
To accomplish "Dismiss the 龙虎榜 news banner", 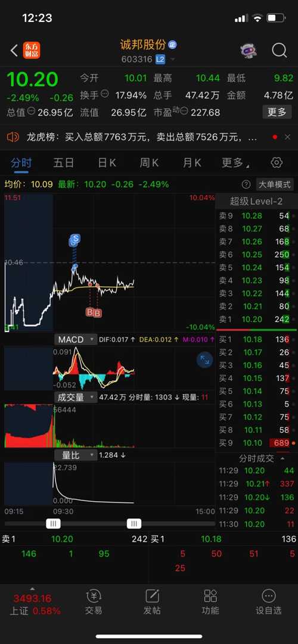I will pyautogui.click(x=288, y=137).
